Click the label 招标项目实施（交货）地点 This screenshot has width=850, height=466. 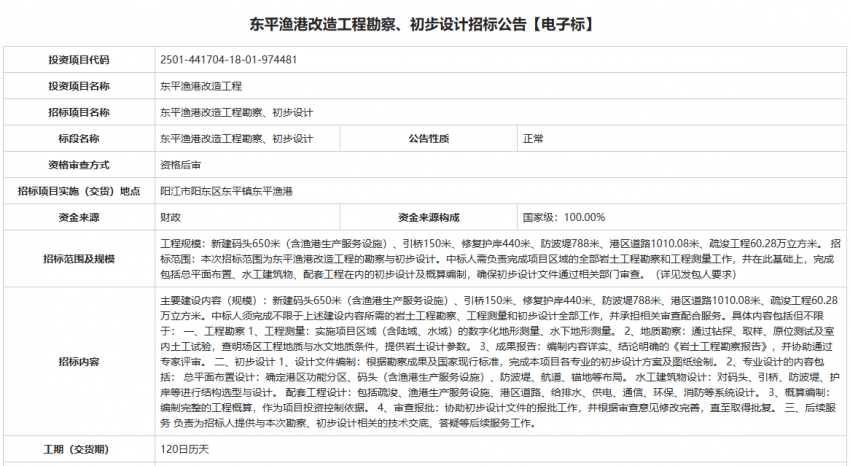coord(79,191)
